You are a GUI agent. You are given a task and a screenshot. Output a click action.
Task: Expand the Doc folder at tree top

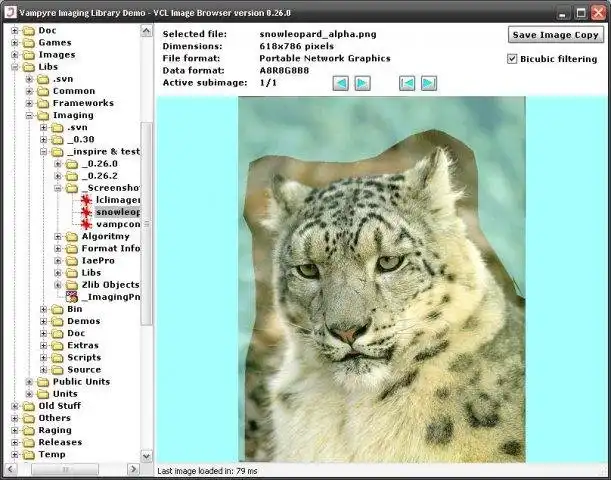tap(14, 30)
